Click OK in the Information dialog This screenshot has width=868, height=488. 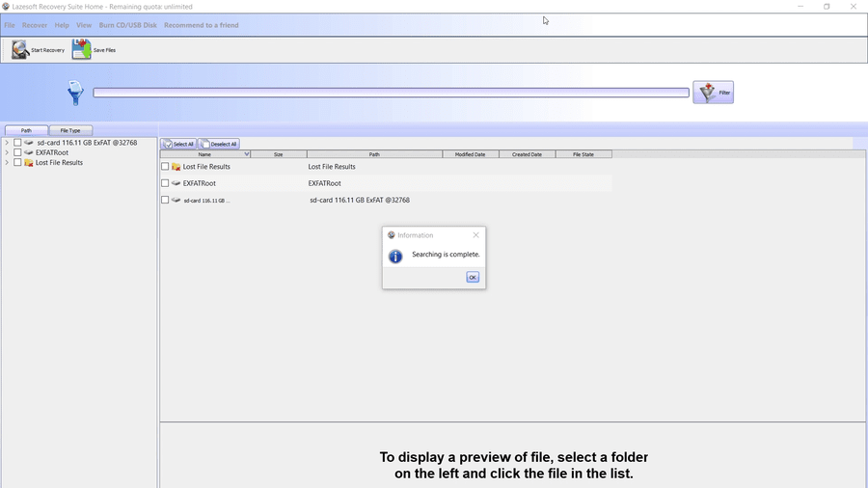[x=473, y=277]
